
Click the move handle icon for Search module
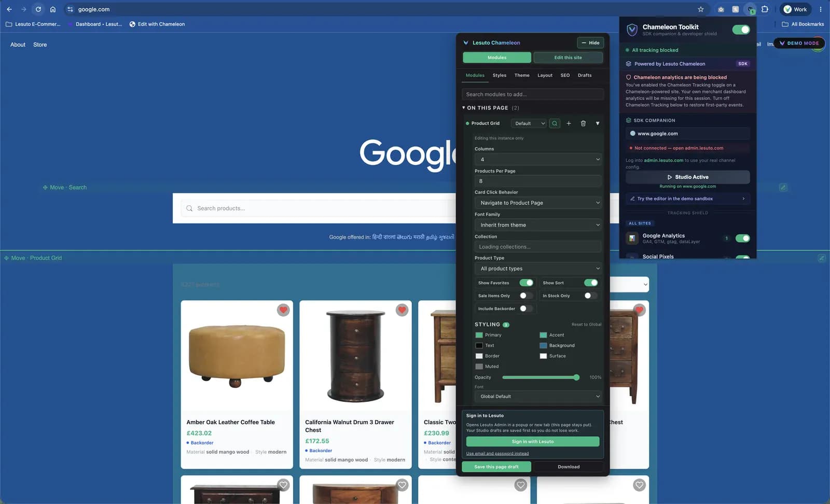(45, 188)
